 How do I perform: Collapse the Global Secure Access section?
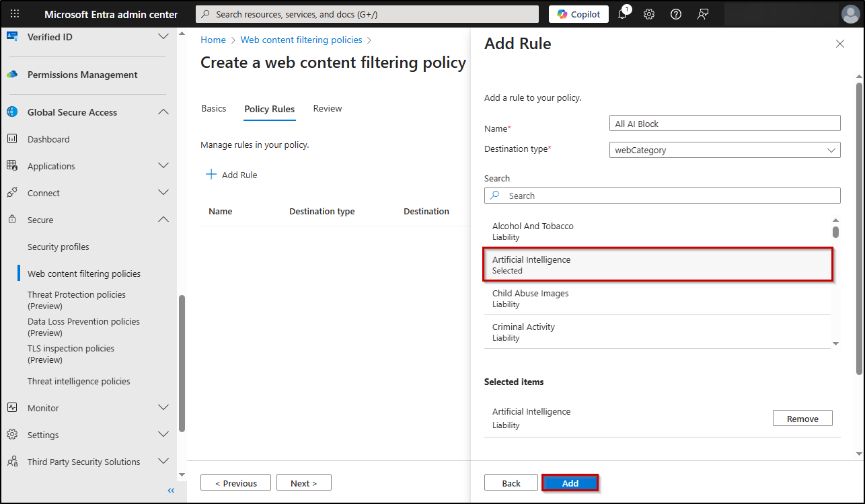click(x=163, y=112)
